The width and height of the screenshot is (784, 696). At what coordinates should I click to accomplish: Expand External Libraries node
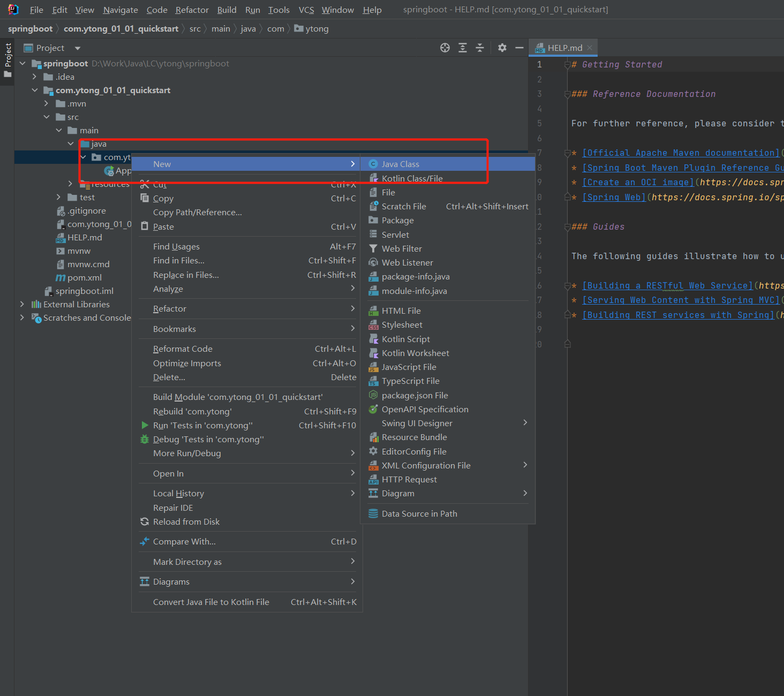coord(22,304)
